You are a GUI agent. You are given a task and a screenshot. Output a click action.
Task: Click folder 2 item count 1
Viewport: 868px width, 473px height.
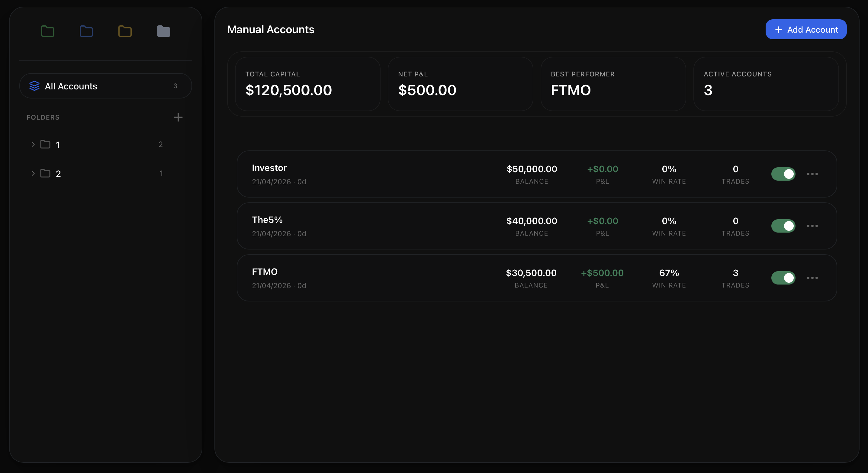click(x=161, y=173)
